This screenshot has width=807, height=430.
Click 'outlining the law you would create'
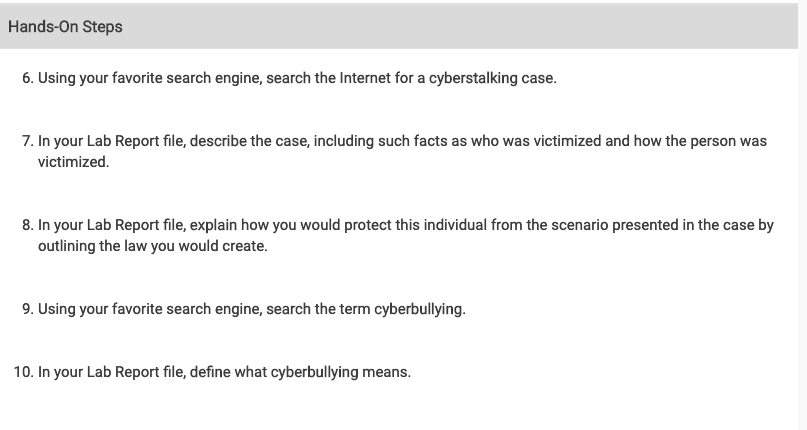click(152, 246)
